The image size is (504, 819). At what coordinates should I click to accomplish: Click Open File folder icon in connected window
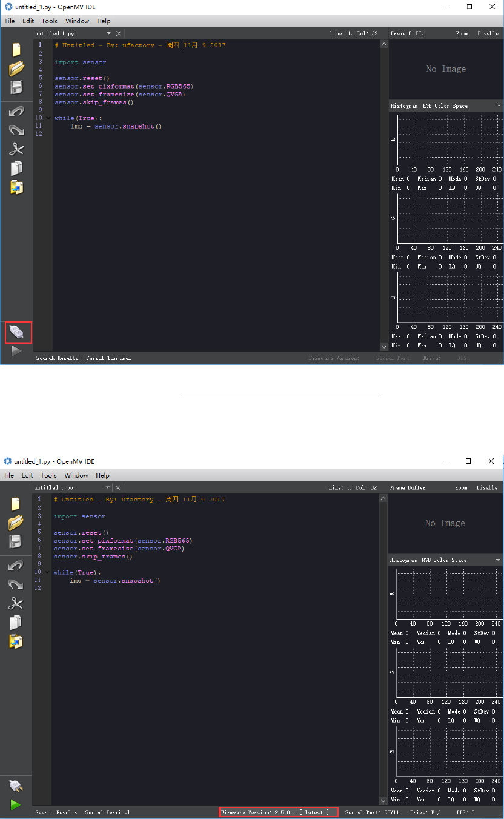tap(15, 523)
